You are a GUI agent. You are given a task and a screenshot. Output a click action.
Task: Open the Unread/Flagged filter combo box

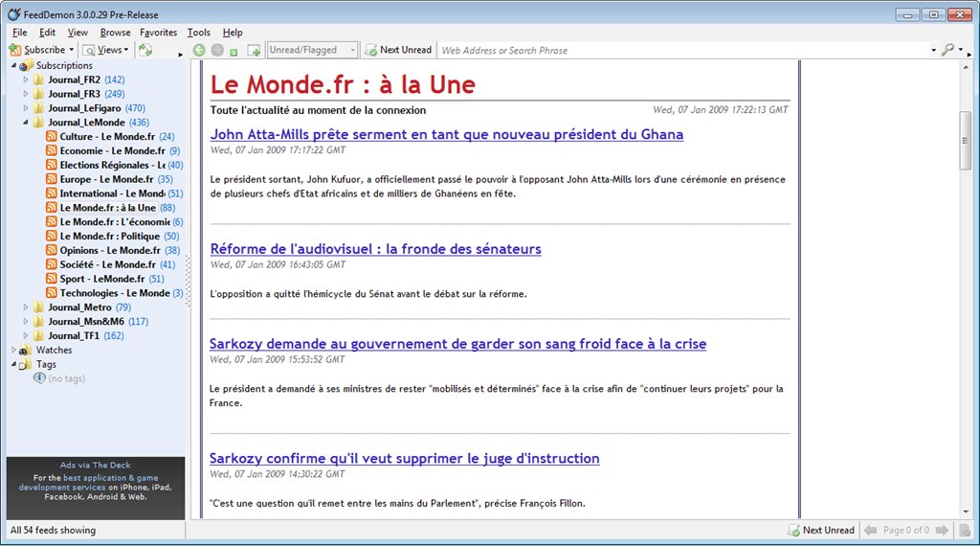(313, 50)
